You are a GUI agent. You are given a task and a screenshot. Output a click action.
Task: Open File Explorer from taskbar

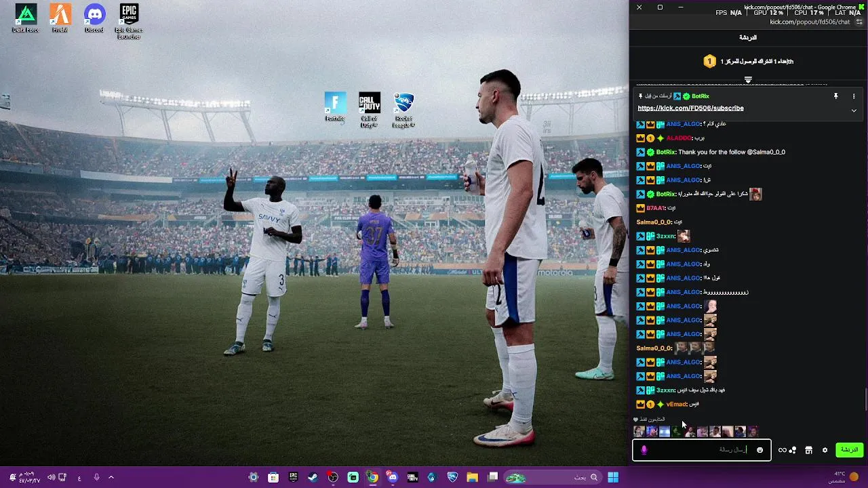[x=472, y=477]
